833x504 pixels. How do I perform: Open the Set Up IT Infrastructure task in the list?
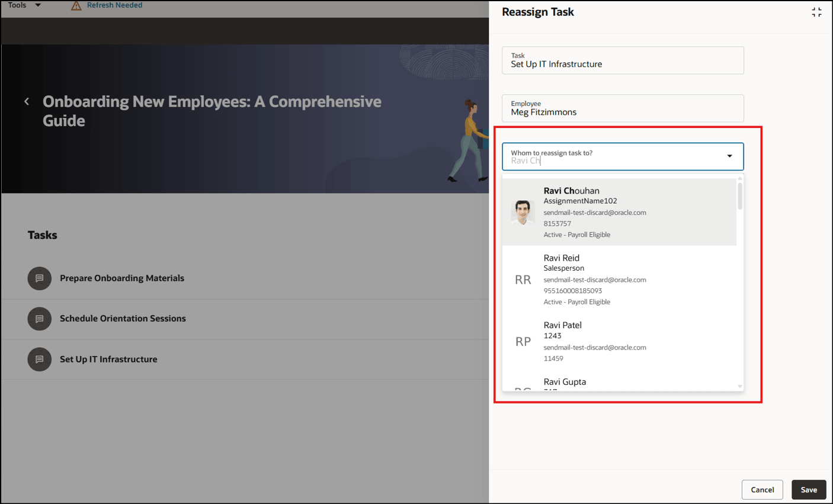tap(108, 359)
